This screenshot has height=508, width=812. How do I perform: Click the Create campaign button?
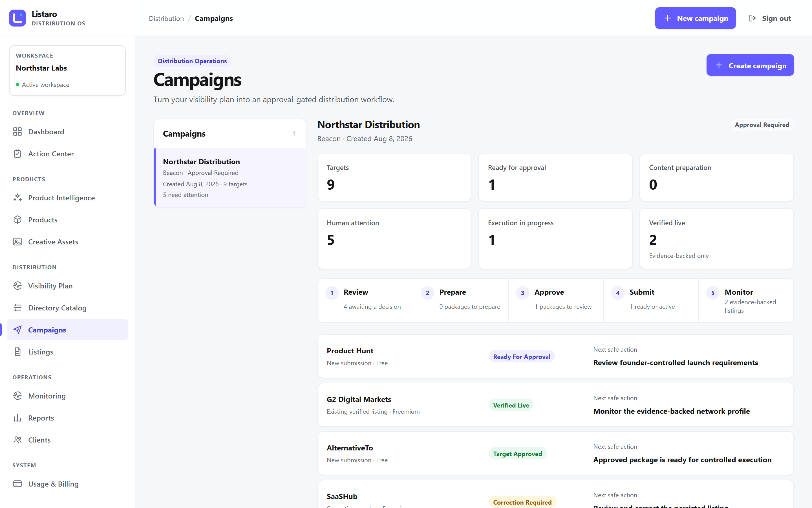750,65
